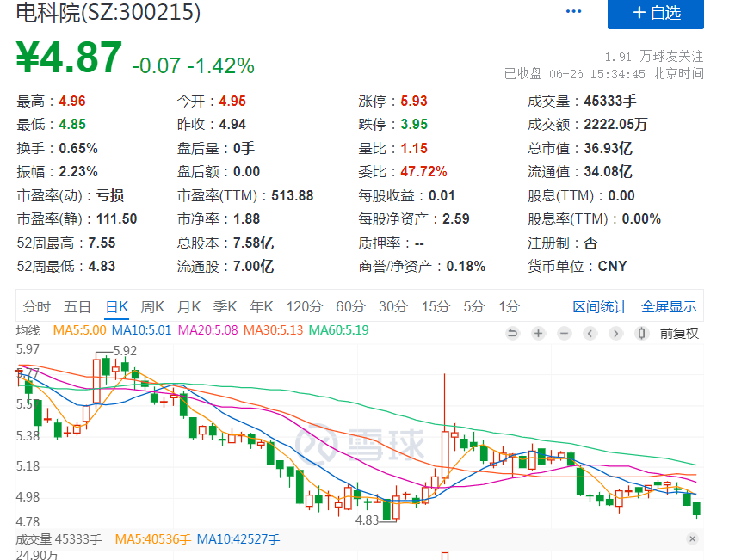Open the 前复权 adjustment dropdown

click(x=679, y=333)
